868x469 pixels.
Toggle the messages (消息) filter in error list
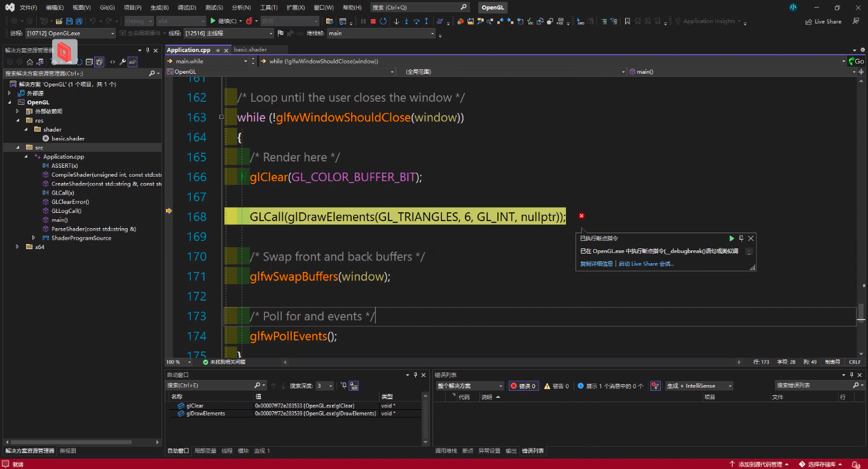coord(610,386)
